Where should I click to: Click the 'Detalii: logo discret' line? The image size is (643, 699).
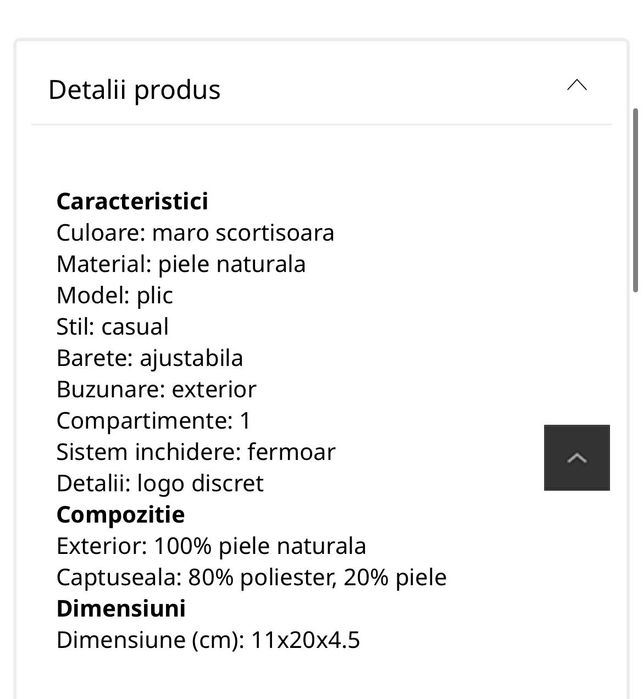tap(160, 483)
